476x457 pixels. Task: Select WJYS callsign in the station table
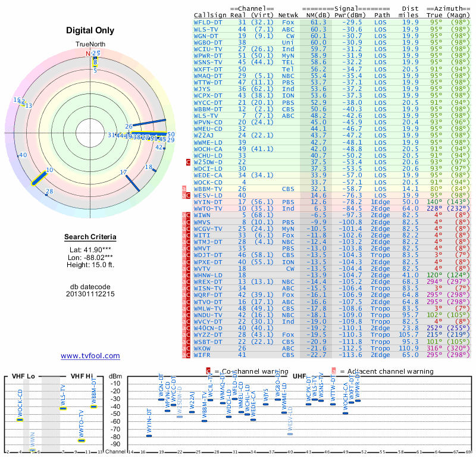click(x=202, y=89)
